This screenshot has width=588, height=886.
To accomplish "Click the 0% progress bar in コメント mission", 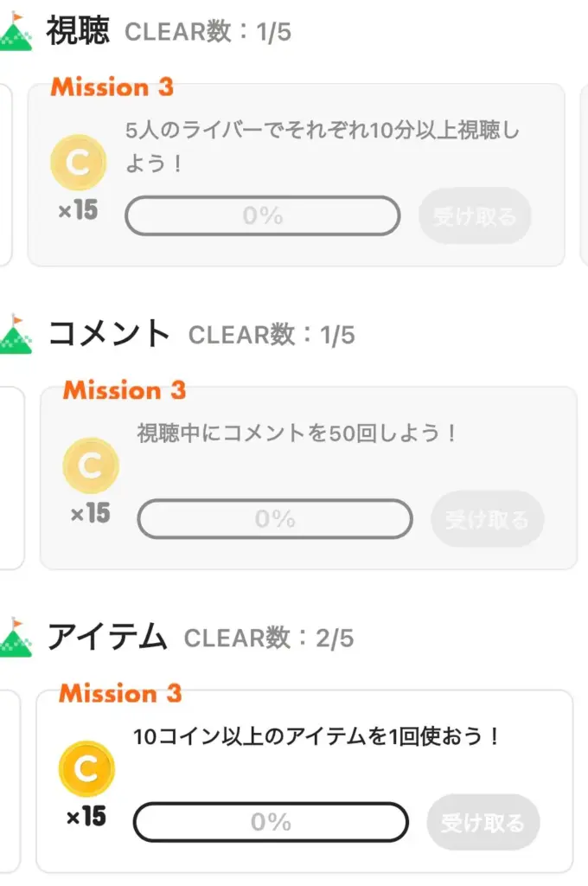I will pyautogui.click(x=275, y=518).
